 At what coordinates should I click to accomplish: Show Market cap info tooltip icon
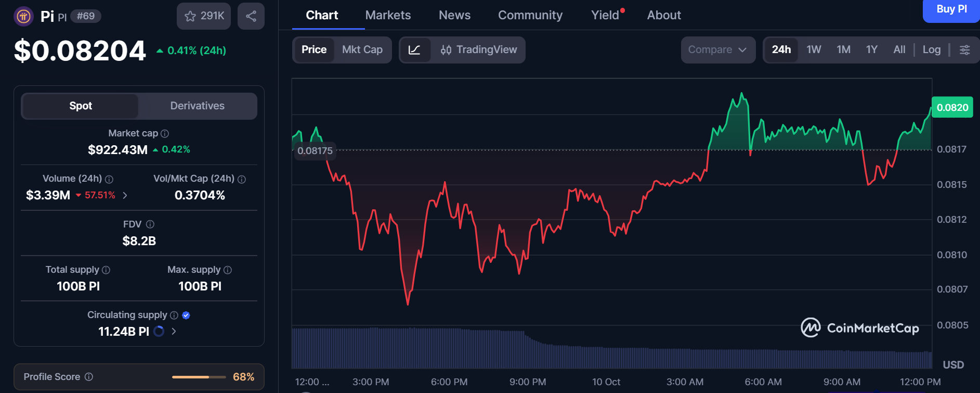coord(165,134)
